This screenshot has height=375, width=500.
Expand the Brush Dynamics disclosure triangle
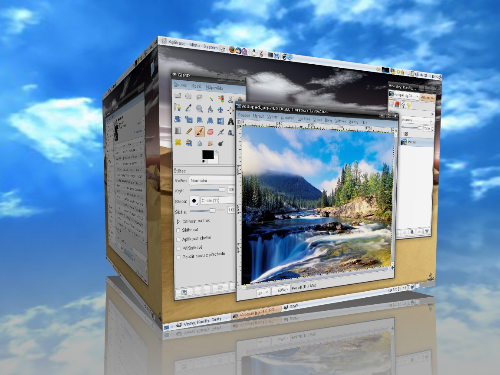coord(178,221)
